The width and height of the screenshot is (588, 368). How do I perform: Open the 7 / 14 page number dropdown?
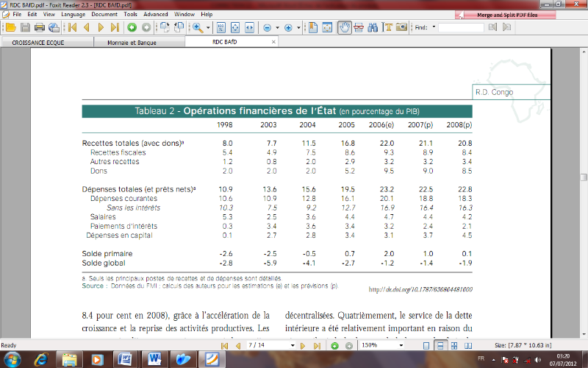292,345
